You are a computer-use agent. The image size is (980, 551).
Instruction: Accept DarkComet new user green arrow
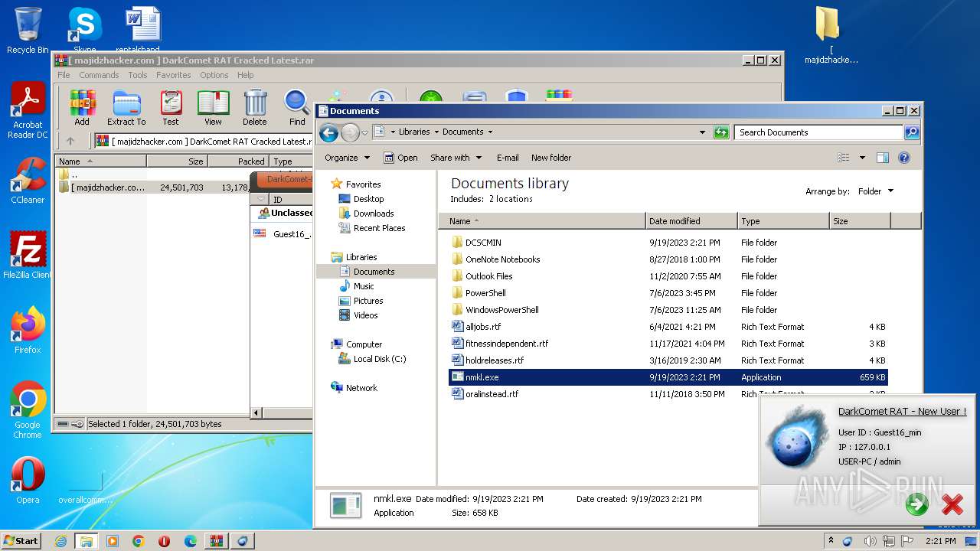click(916, 504)
